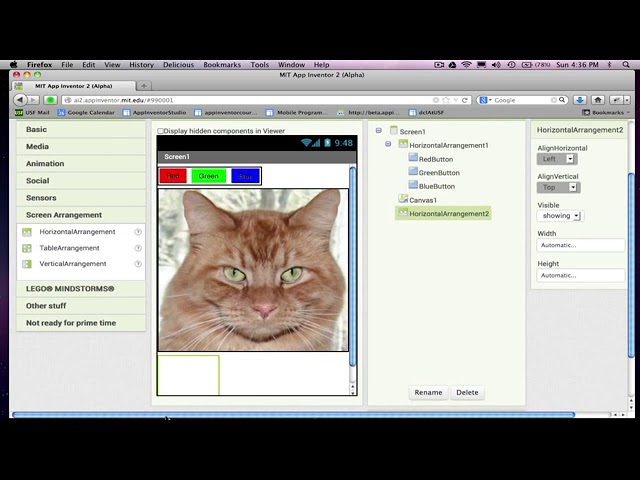This screenshot has height=480, width=640.
Task: Click the Red button in viewer
Action: click(173, 176)
